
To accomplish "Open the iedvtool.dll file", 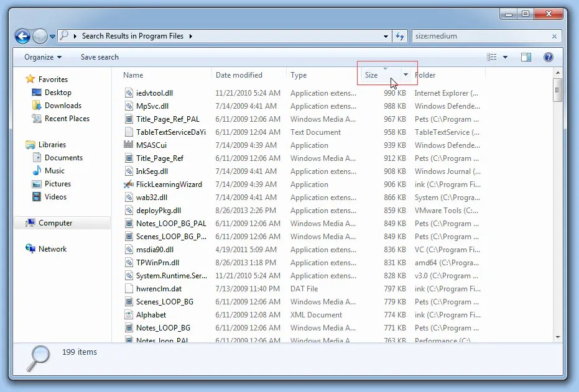I will tap(155, 93).
